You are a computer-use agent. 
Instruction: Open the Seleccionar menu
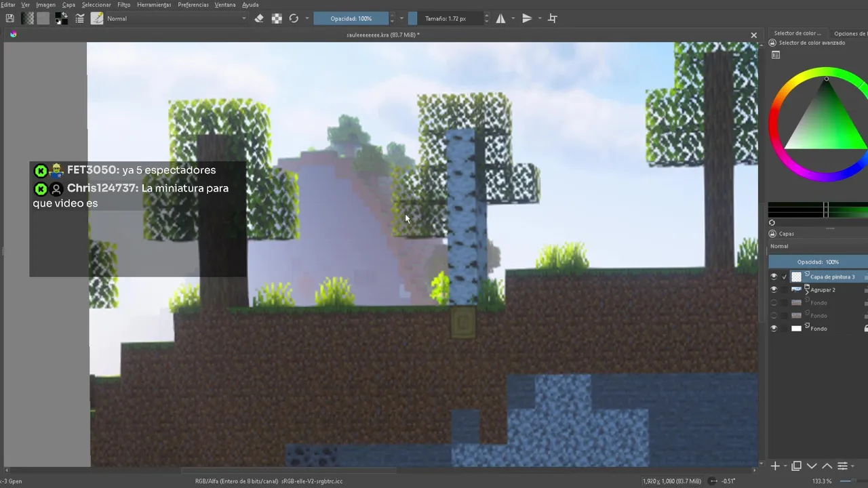tap(96, 5)
